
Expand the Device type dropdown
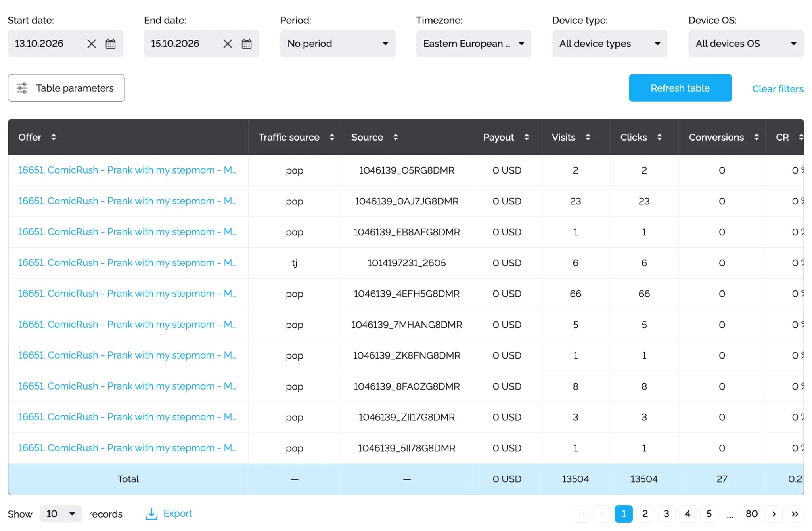610,44
